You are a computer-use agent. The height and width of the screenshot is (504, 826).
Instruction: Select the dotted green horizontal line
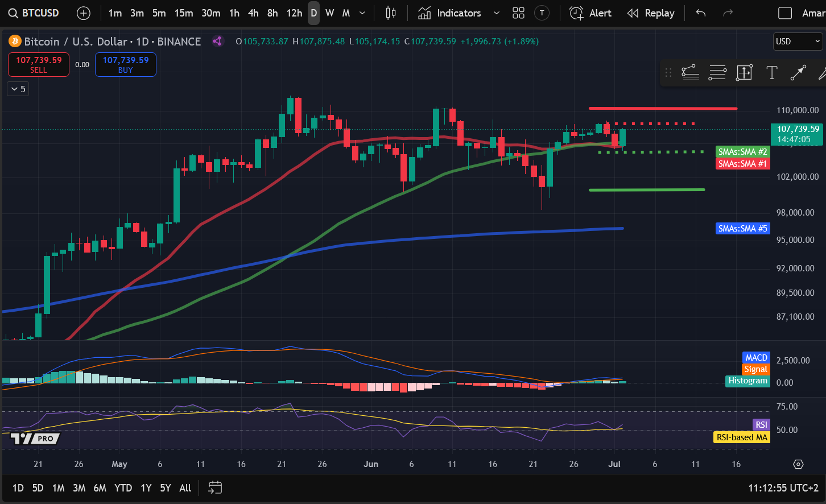(651, 152)
